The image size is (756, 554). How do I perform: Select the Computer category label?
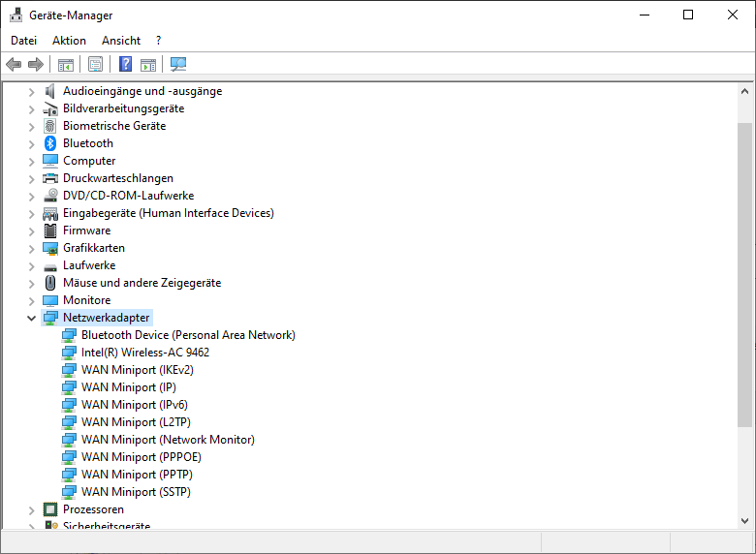89,161
